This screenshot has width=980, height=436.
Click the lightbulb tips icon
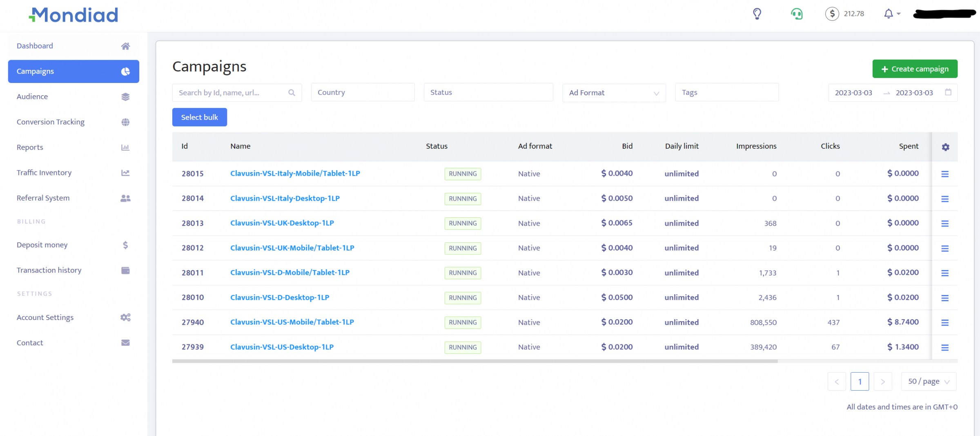click(757, 14)
